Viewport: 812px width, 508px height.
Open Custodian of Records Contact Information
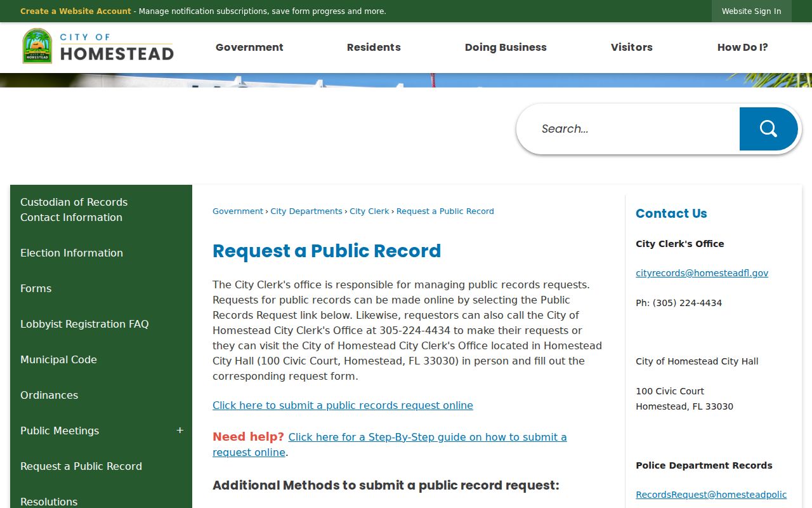tap(101, 210)
